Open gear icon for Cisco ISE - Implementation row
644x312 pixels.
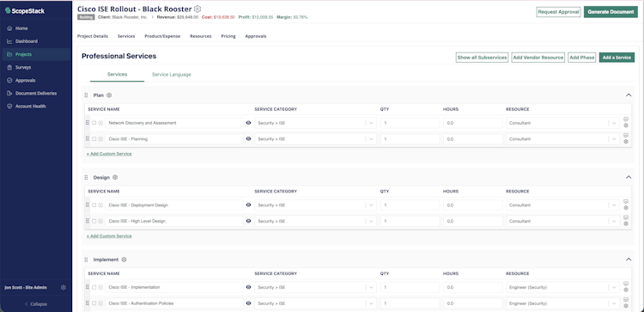coord(626,290)
